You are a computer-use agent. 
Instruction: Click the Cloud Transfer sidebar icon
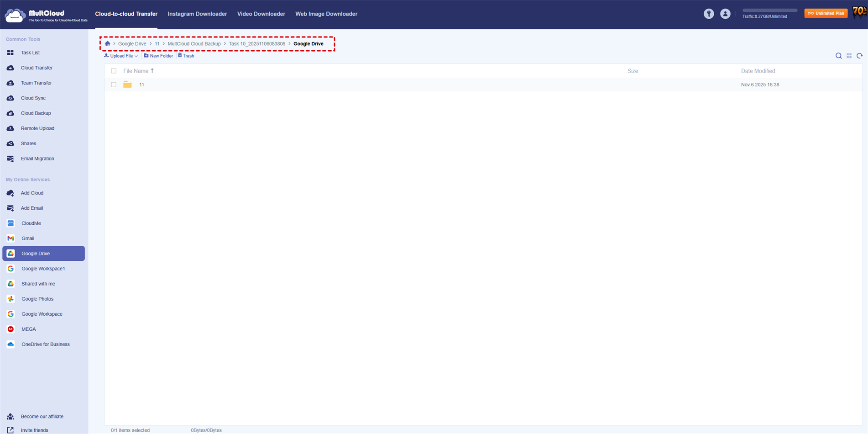coord(10,68)
